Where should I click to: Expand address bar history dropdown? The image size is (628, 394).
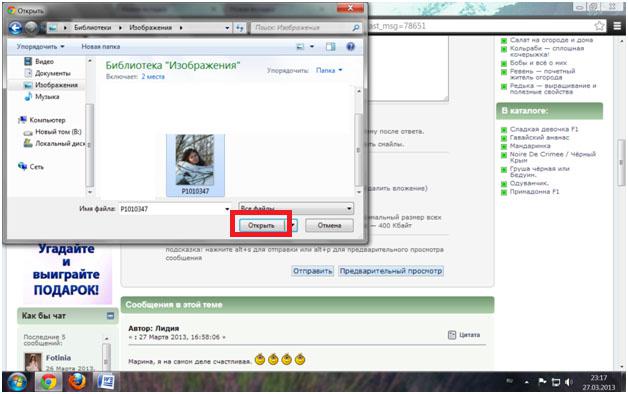tap(227, 28)
